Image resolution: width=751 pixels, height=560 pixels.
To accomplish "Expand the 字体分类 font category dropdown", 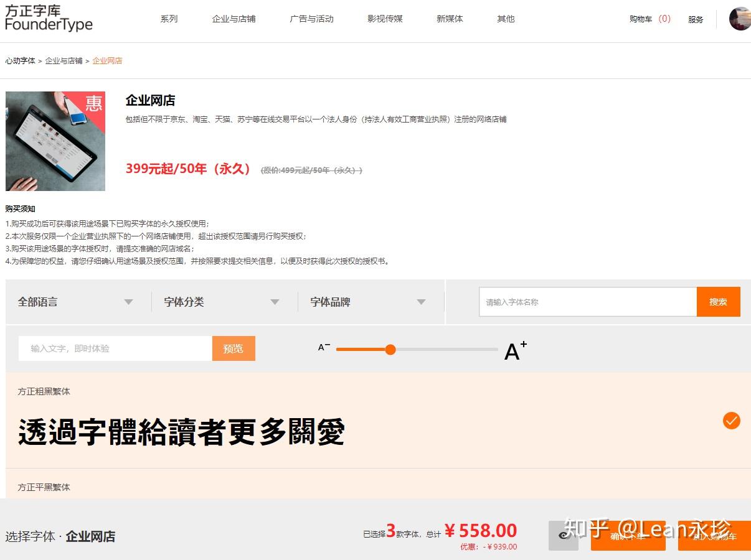I will tap(222, 302).
